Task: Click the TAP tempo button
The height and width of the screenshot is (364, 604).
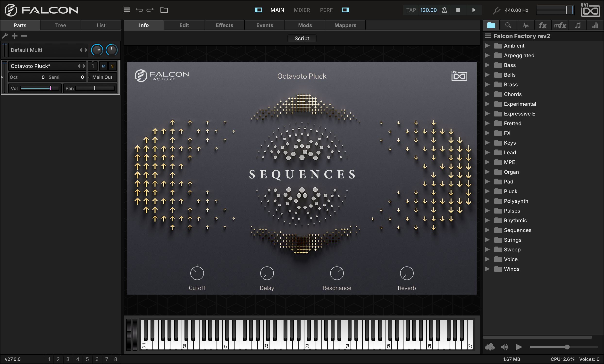Action: pos(411,10)
